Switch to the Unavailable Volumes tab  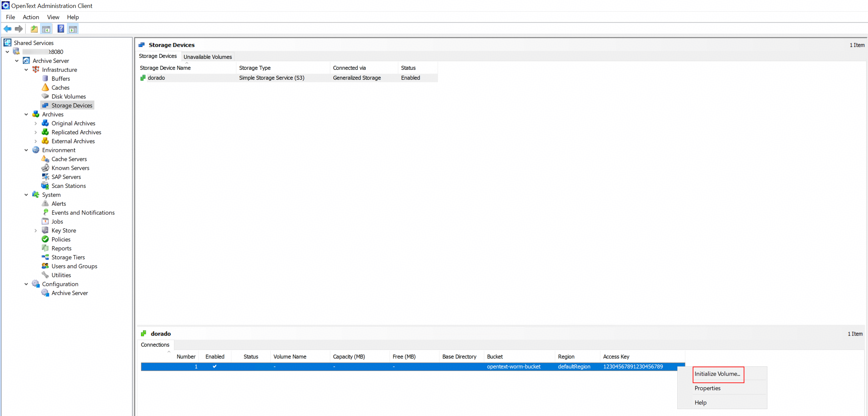(x=208, y=57)
